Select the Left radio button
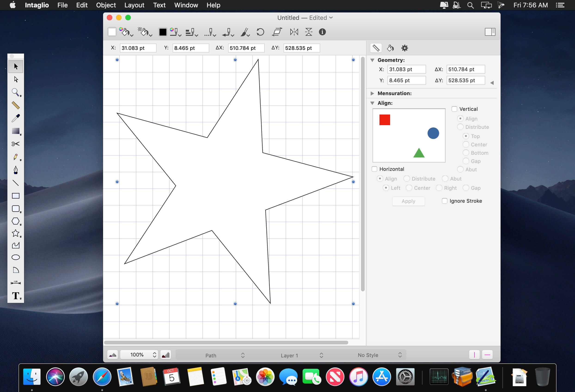 (x=386, y=188)
